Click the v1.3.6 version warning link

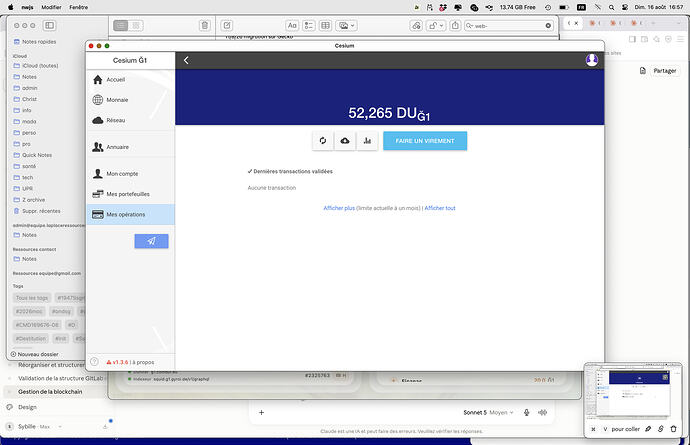click(x=117, y=362)
